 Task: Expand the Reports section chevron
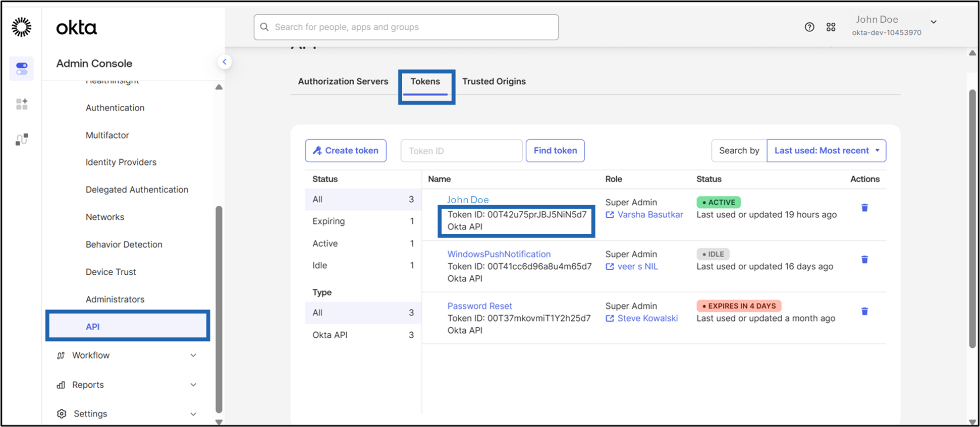point(193,385)
